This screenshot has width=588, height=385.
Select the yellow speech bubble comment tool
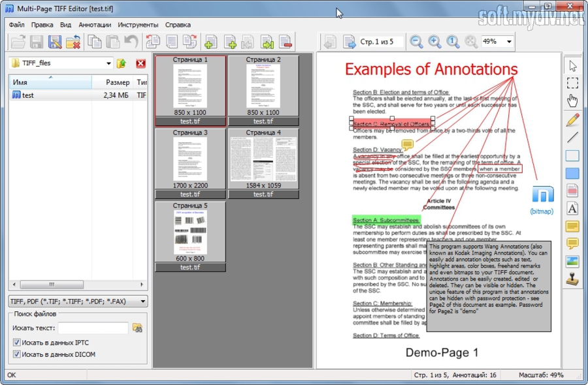[572, 244]
